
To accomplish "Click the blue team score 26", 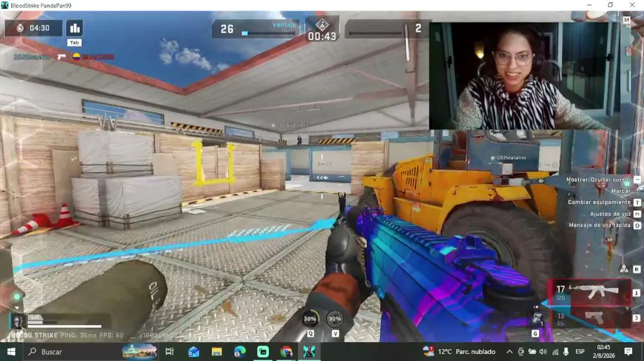I will pyautogui.click(x=227, y=29).
